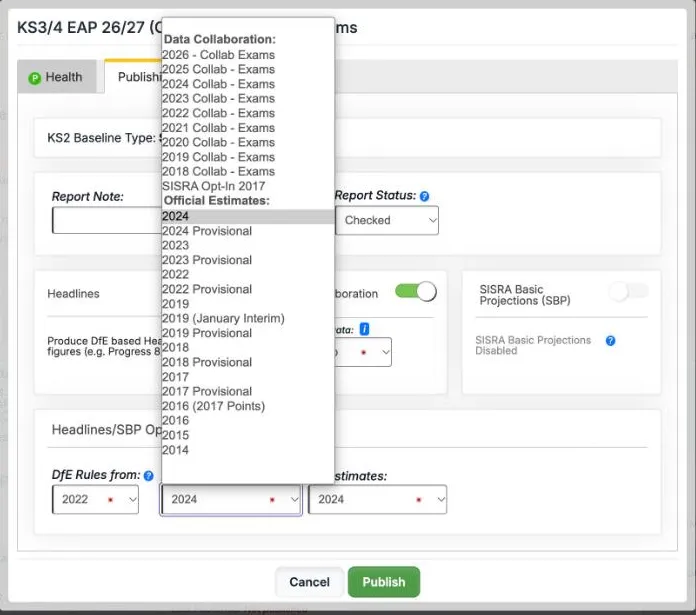Screen dimensions: 696x615
Task: Select 2022 official estimate
Action: (248, 275)
